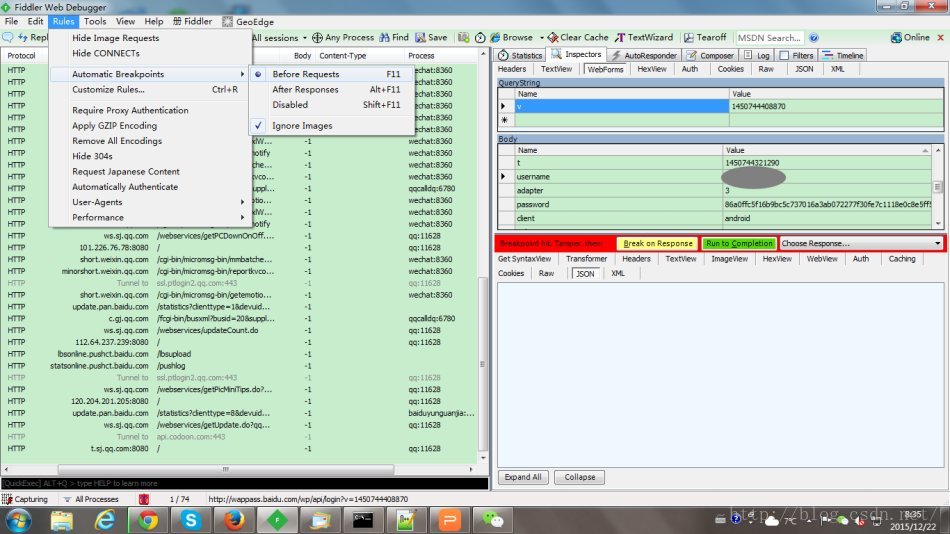Viewport: 950px width, 534px height.
Task: Click the Expand All button
Action: coord(523,477)
